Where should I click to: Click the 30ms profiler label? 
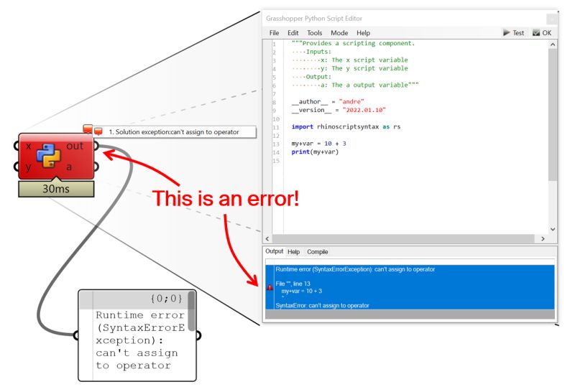click(56, 189)
